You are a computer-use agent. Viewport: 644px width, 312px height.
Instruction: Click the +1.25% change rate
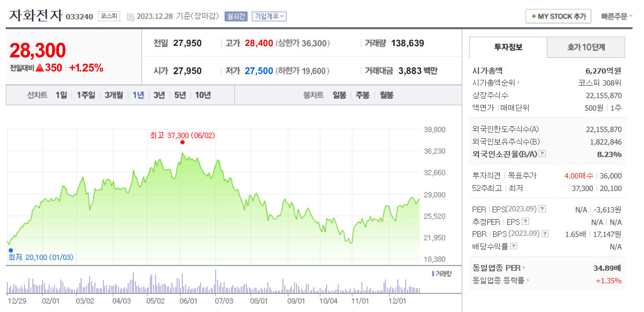tap(86, 68)
